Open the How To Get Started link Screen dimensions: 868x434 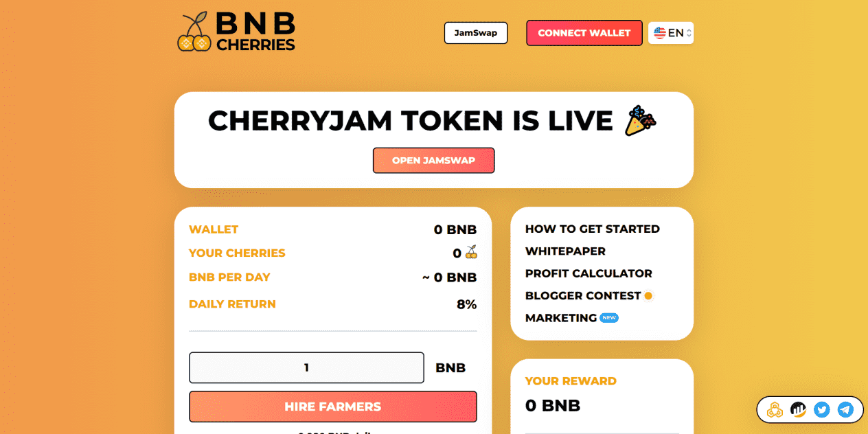[593, 229]
